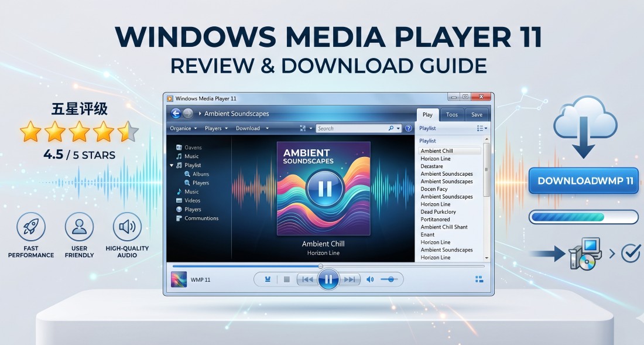Click the Ambient Soundscapes breadcrumb arrow
Screen dimensions: 644x345
click(200, 114)
